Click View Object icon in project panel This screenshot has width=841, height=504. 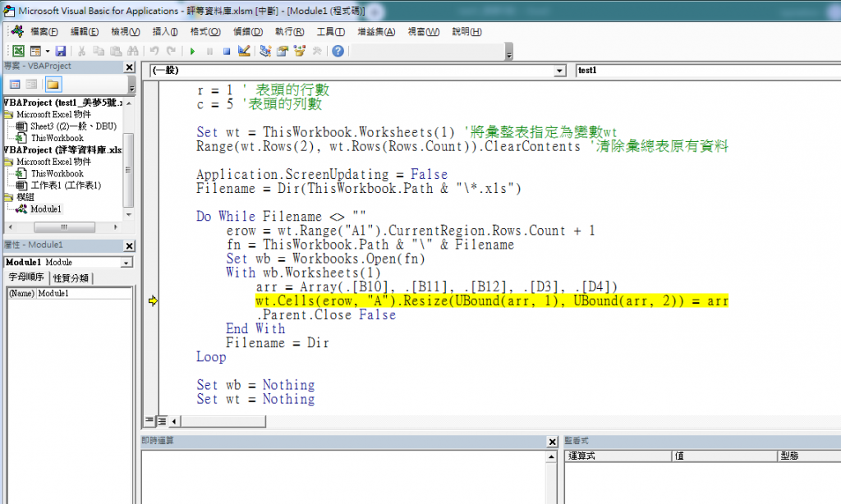(32, 85)
